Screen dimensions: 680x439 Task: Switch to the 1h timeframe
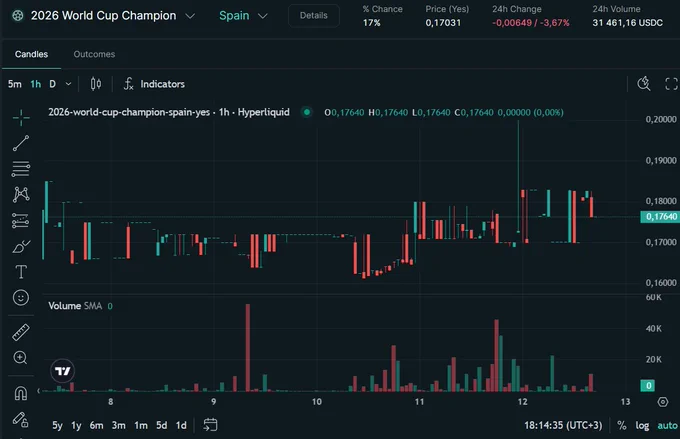tap(36, 84)
